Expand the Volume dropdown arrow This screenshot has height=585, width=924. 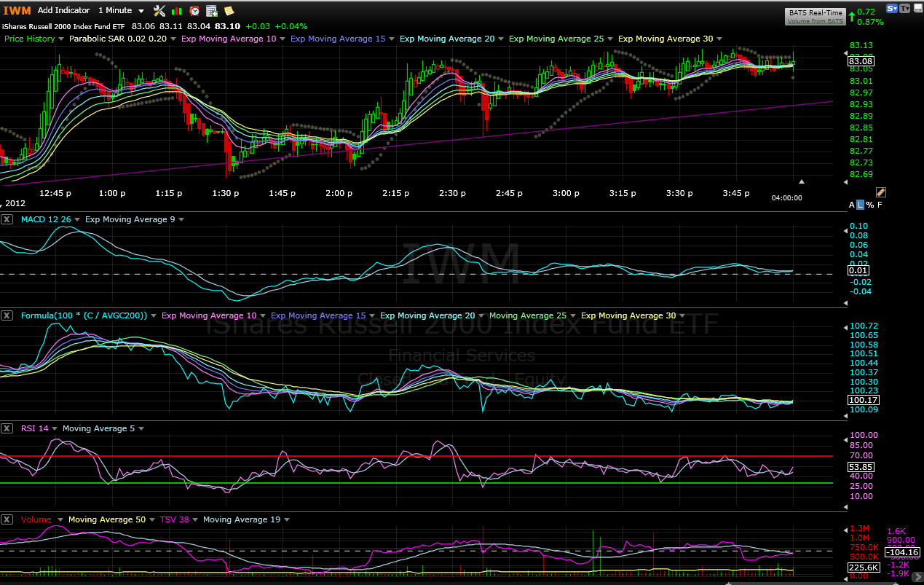pyautogui.click(x=60, y=520)
